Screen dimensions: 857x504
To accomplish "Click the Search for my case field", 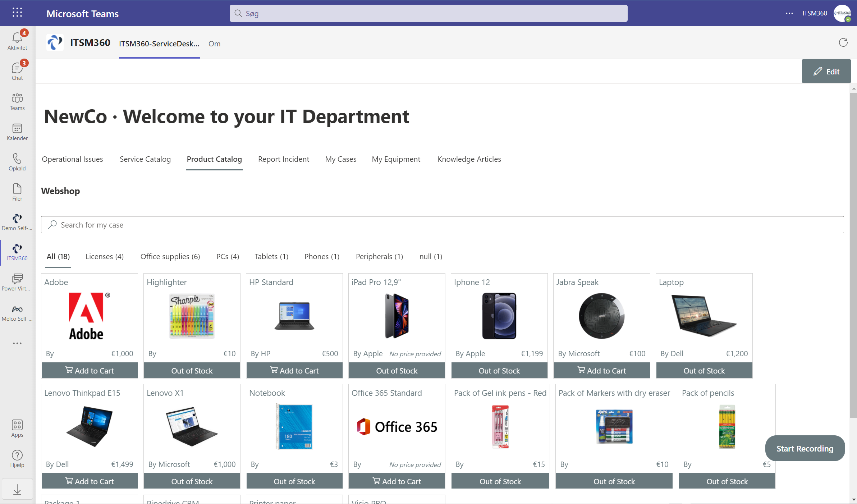I will (x=442, y=225).
